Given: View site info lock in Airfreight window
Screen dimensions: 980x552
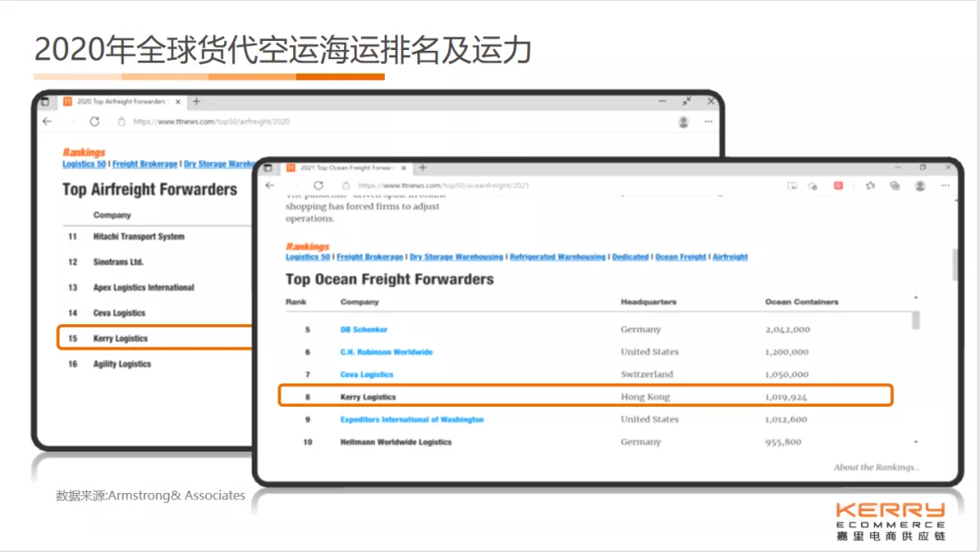Looking at the screenshot, I should 122,122.
